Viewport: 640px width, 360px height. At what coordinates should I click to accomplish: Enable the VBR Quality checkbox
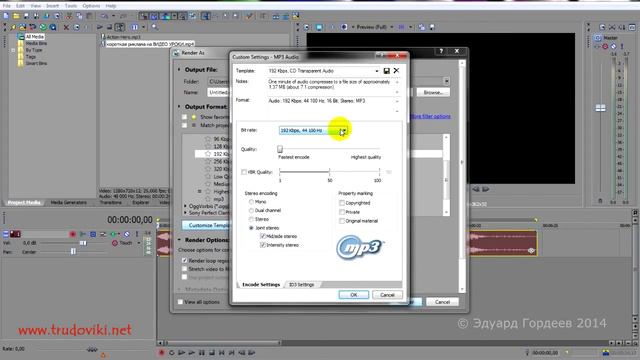pos(244,172)
